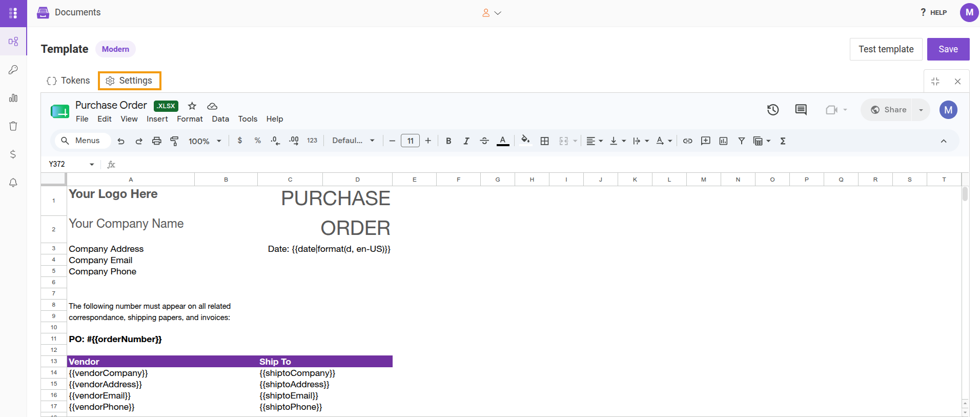Open the notifications bell sidebar icon
Image resolution: width=980 pixels, height=417 pixels.
tap(13, 183)
